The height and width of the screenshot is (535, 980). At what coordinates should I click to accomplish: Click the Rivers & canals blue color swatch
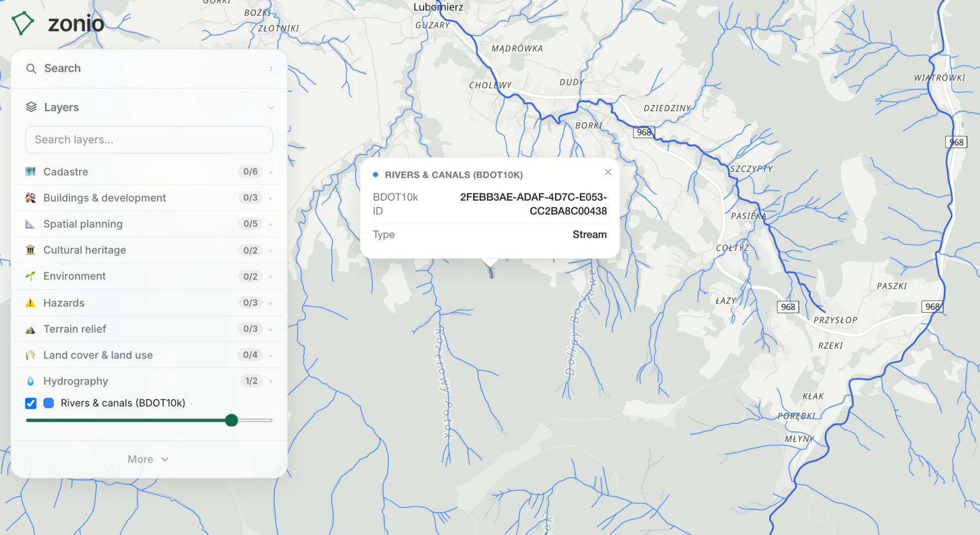(x=49, y=403)
